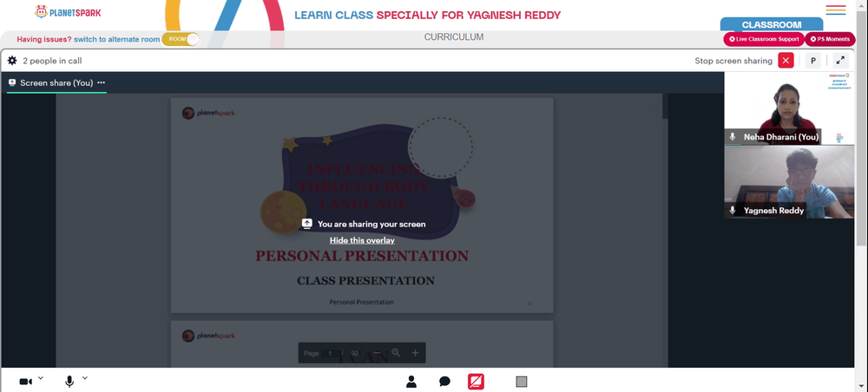Click the PDF page number field
This screenshot has width=868, height=392.
pos(330,353)
